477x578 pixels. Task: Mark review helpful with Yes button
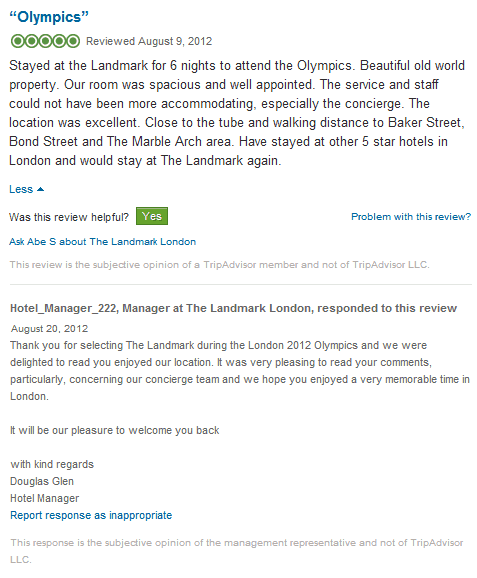coord(152,216)
